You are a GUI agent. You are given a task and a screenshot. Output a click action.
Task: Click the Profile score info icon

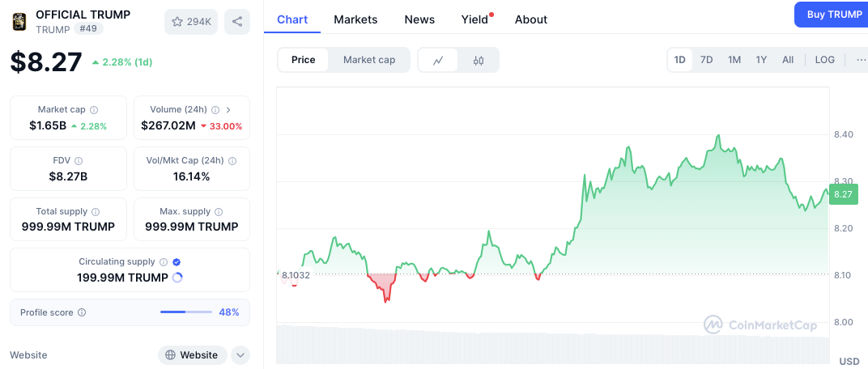tap(82, 312)
